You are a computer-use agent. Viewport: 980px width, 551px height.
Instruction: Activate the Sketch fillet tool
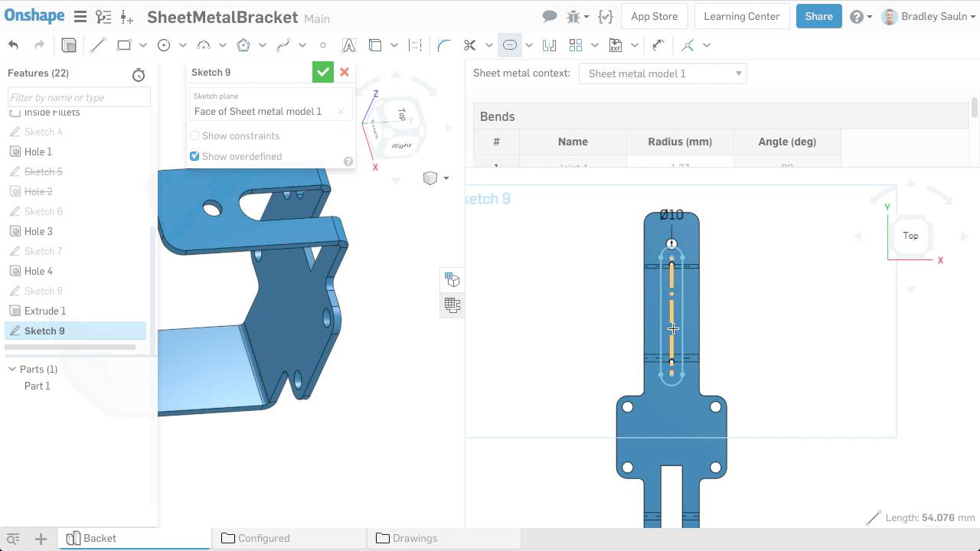click(x=443, y=45)
